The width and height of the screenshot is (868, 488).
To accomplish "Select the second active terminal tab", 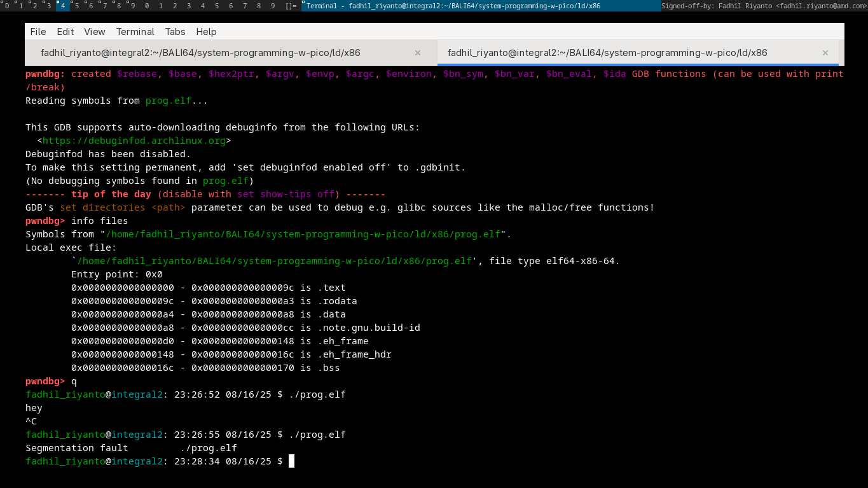I will pos(607,53).
